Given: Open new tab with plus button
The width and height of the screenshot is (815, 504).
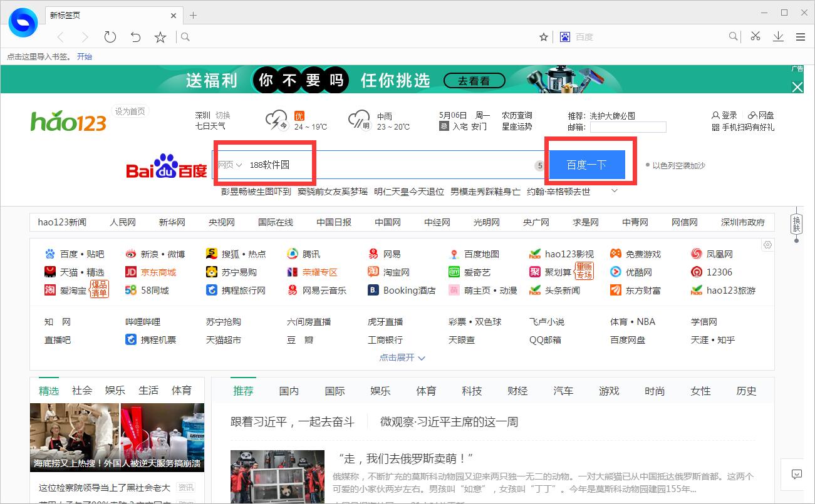Looking at the screenshot, I should coord(194,15).
